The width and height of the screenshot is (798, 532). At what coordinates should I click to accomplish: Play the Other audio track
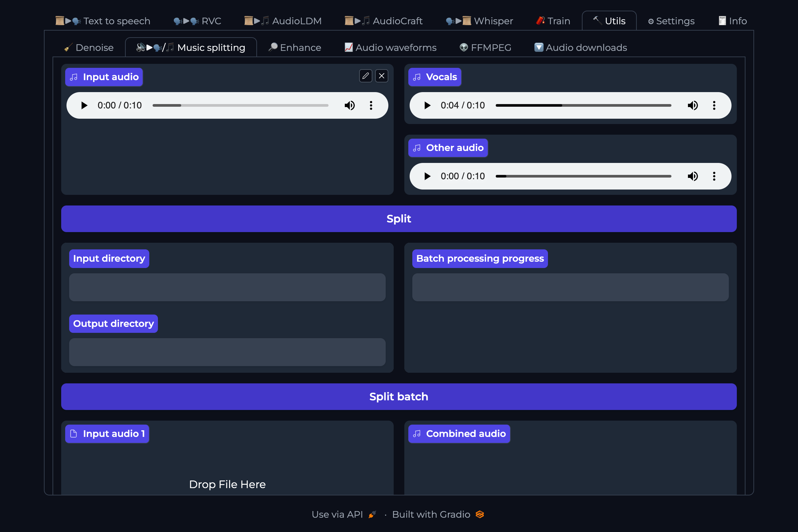[427, 177]
